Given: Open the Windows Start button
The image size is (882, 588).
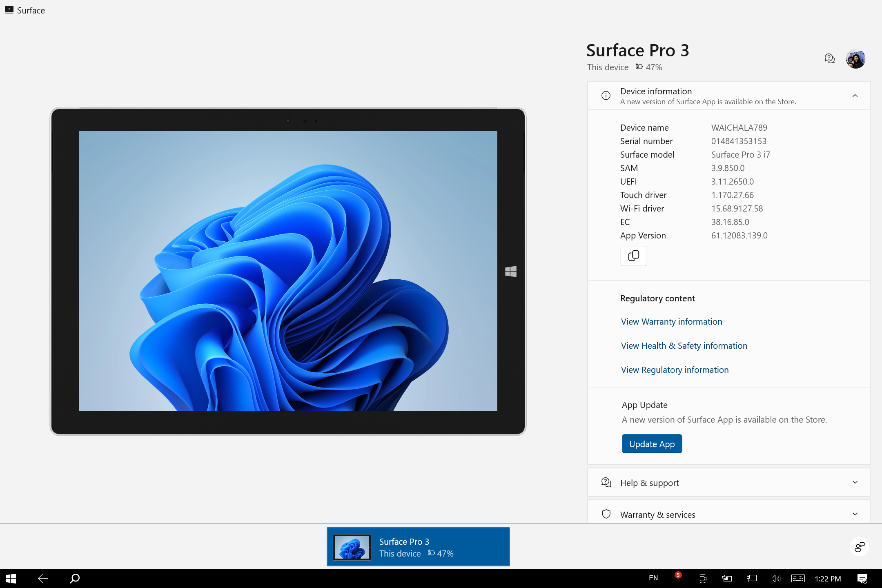Looking at the screenshot, I should (11, 579).
